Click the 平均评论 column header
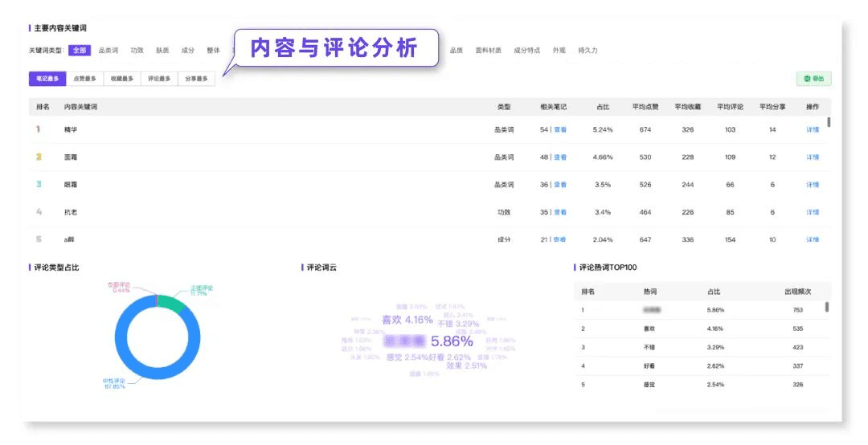868x445 pixels. [x=730, y=107]
